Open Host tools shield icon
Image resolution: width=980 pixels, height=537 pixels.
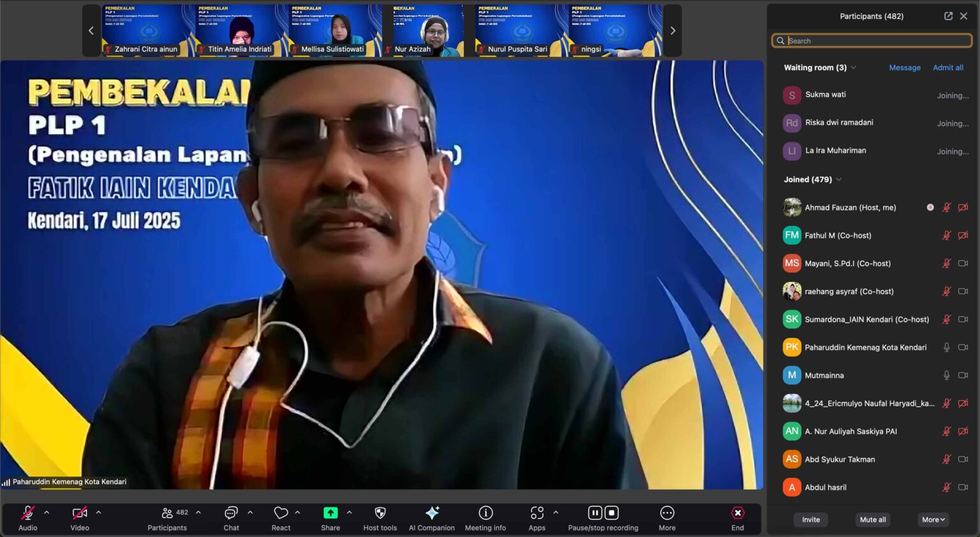[x=380, y=513]
